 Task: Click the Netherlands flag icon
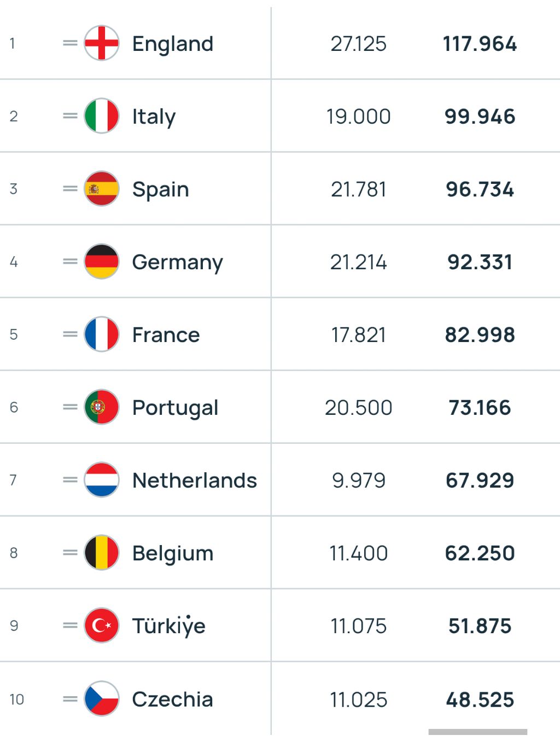[102, 480]
